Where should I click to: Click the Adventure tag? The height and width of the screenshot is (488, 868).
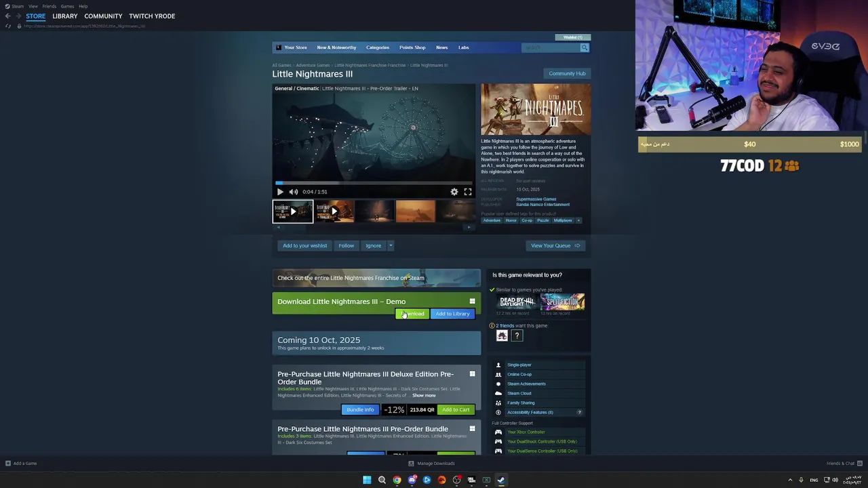[492, 220]
